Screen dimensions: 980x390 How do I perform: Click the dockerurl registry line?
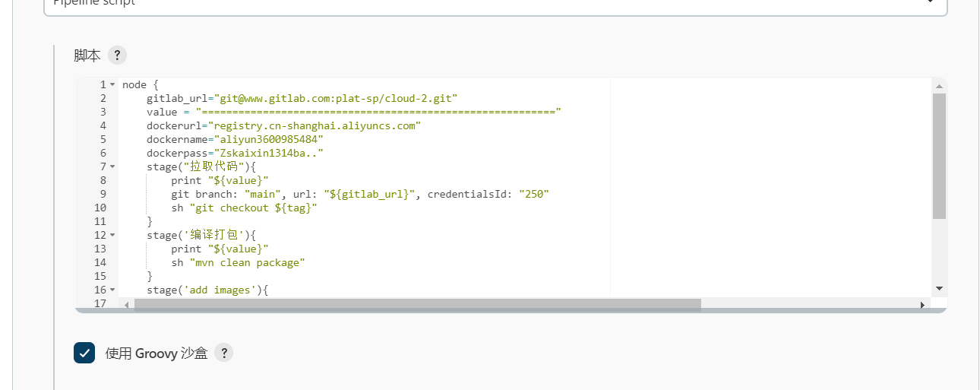coord(283,125)
